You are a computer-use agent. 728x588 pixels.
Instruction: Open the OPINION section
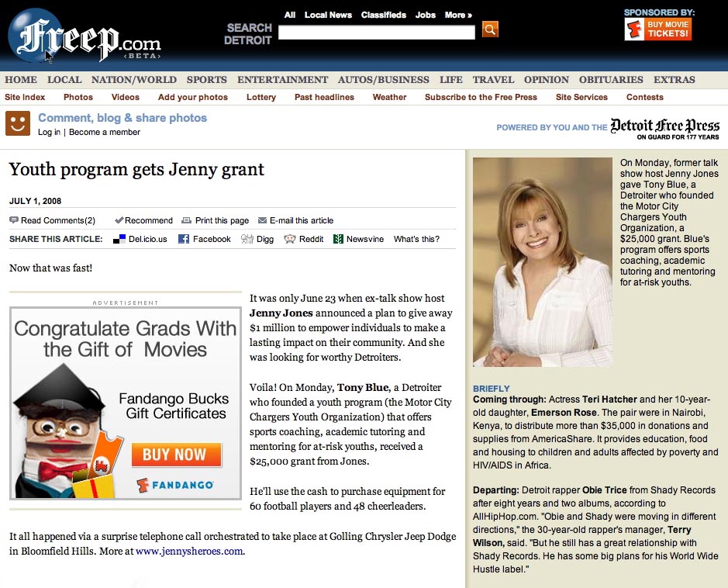547,79
